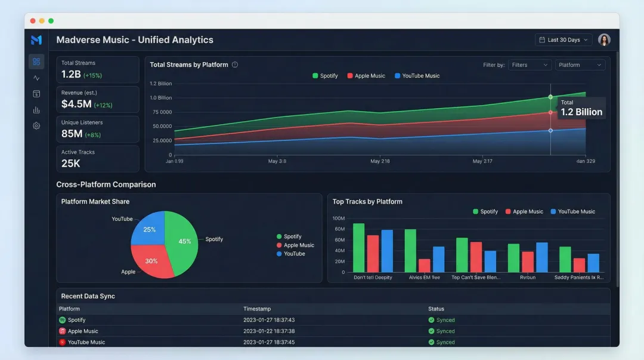Open the settings gear in sidebar
Viewport: 644px width, 360px height.
(36, 126)
